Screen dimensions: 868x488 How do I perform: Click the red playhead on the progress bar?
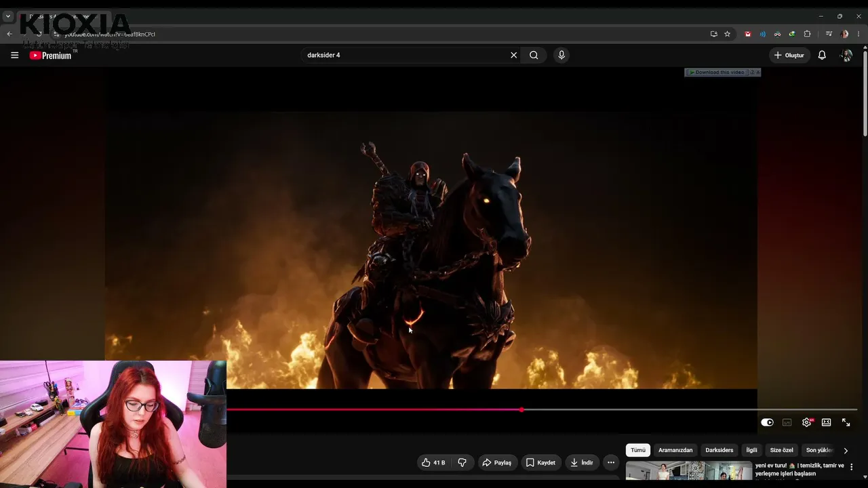coord(521,409)
